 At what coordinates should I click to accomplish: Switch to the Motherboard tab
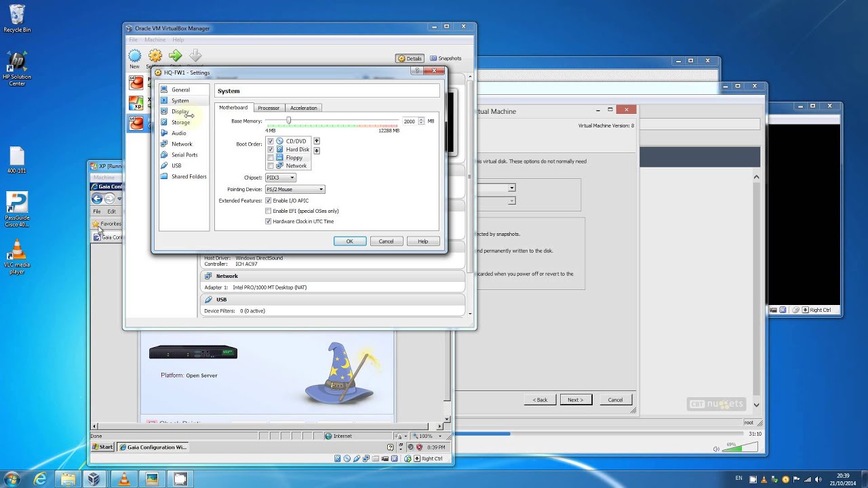click(233, 108)
